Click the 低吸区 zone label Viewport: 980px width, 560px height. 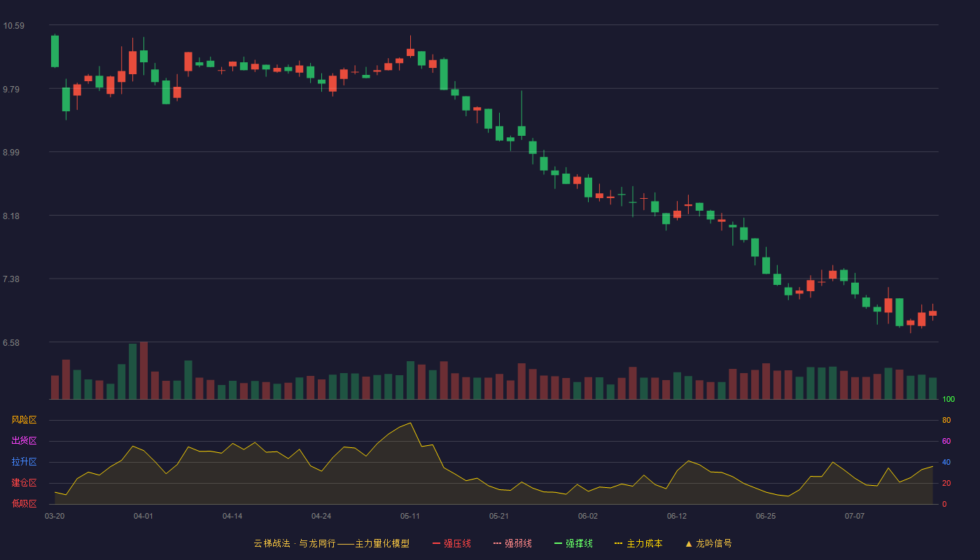click(x=24, y=503)
